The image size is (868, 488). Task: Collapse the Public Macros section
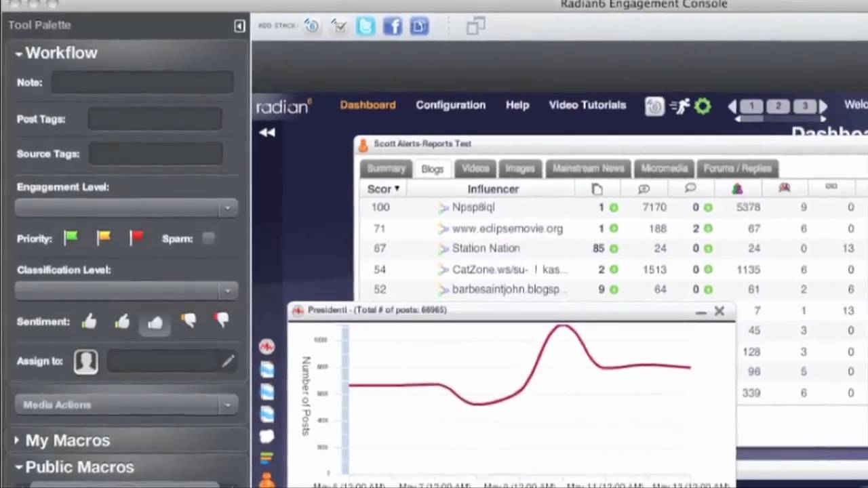(x=18, y=468)
